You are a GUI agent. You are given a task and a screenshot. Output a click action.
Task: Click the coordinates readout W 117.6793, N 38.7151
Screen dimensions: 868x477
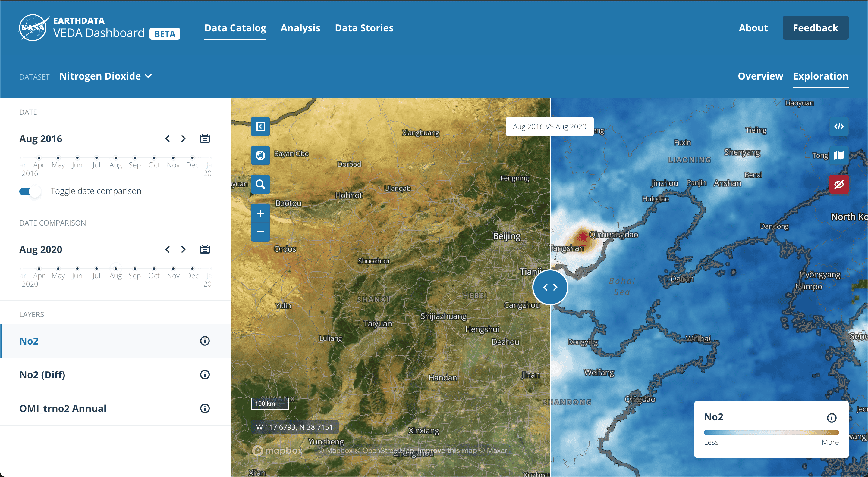[x=294, y=427]
